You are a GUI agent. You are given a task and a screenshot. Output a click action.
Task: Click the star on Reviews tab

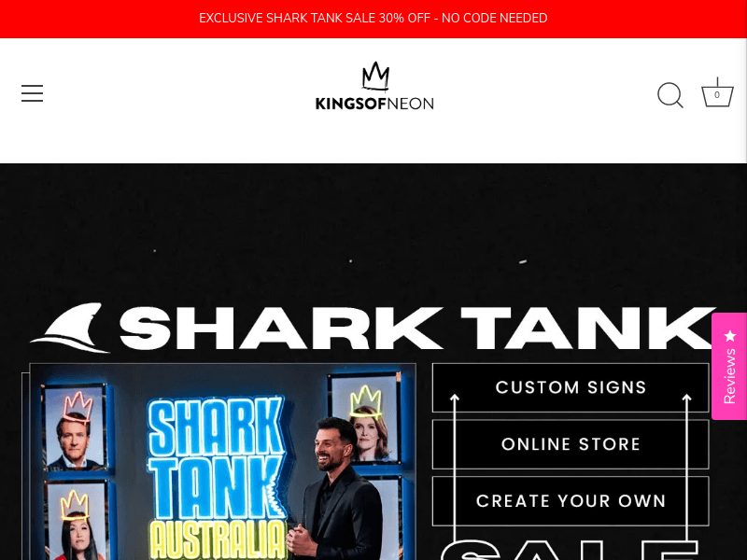point(730,336)
